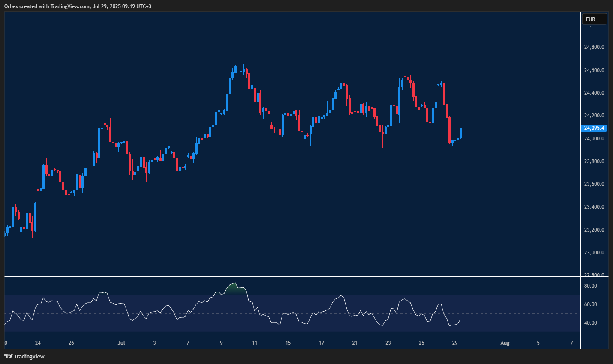The height and width of the screenshot is (364, 613).
Task: Click the 80.00 RSI scale label
Action: (590, 286)
